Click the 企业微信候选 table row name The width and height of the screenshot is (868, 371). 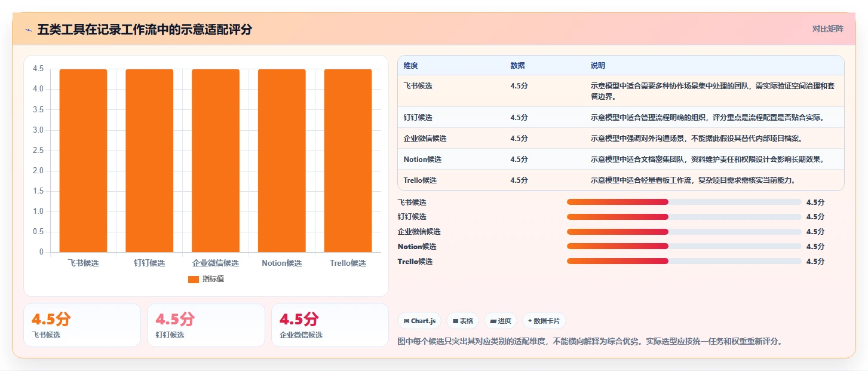[x=425, y=139]
